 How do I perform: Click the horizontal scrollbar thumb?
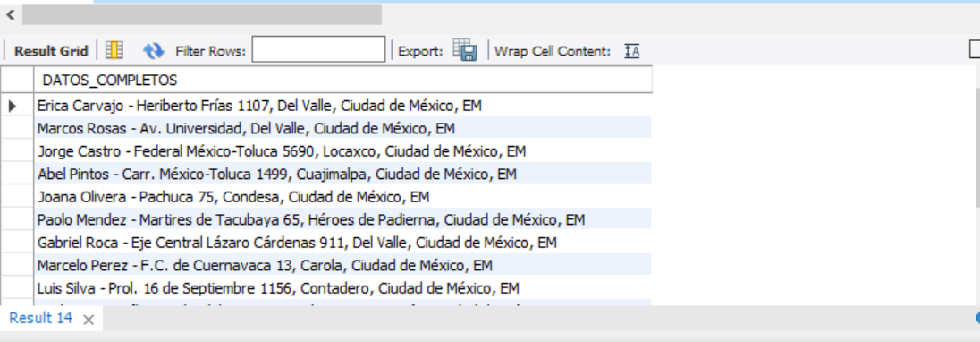pyautogui.click(x=202, y=15)
